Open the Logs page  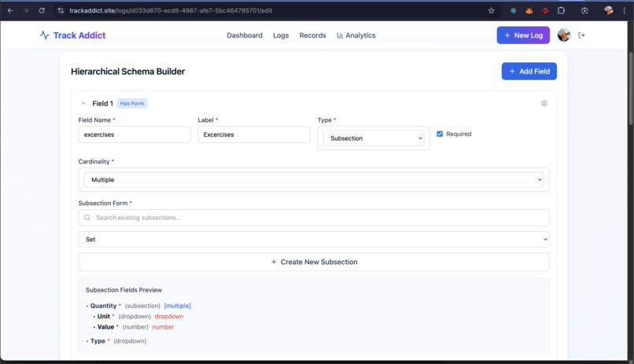(281, 35)
